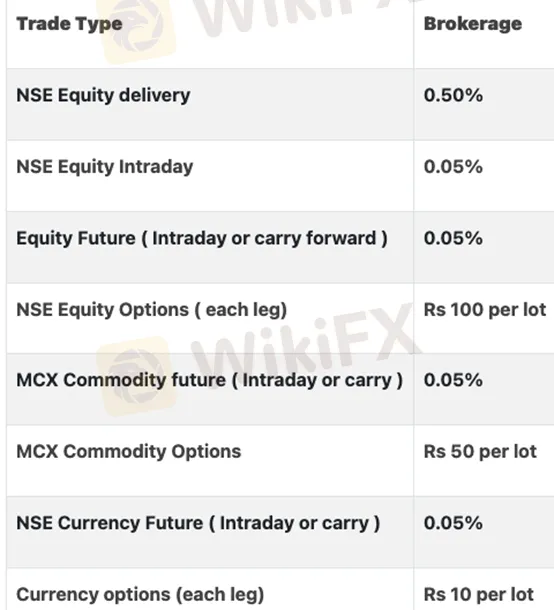The image size is (554, 610).
Task: Click the Trade Type column header
Action: tap(69, 24)
